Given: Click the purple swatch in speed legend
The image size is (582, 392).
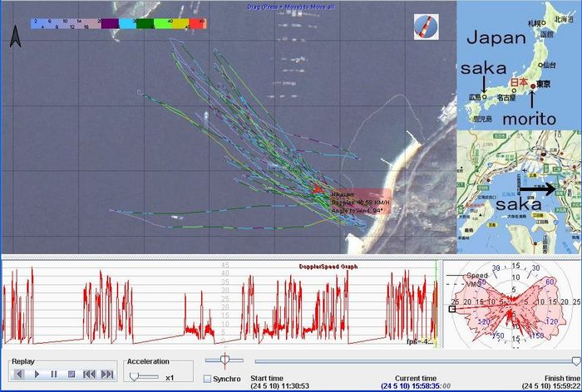Looking at the screenshot, I should (110, 24).
